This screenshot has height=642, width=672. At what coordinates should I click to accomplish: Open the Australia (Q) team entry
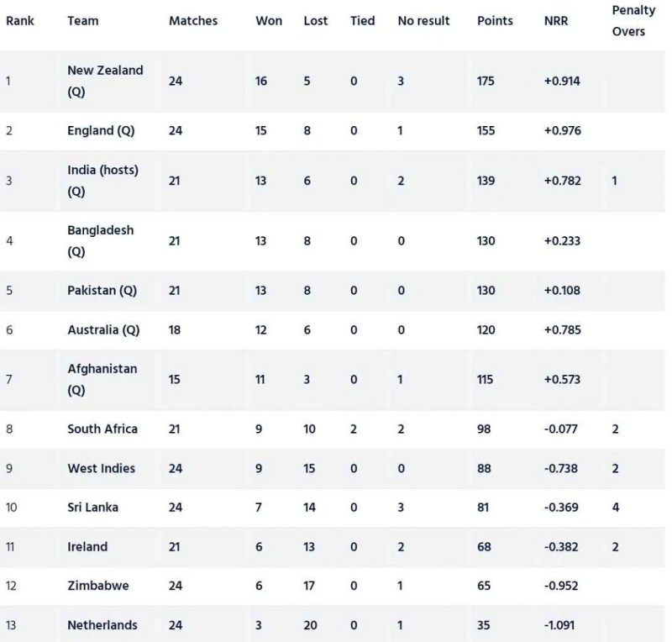pyautogui.click(x=103, y=330)
